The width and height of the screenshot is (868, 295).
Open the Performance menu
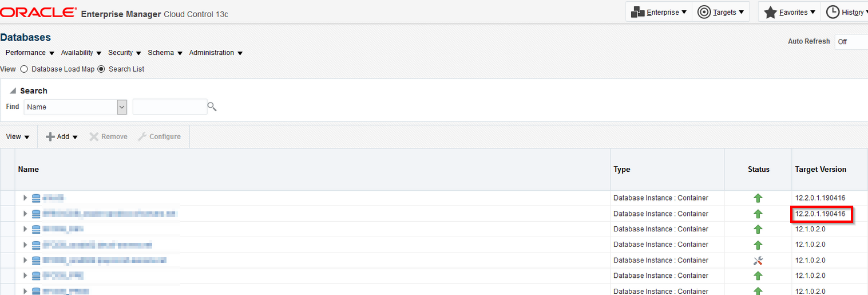[30, 53]
